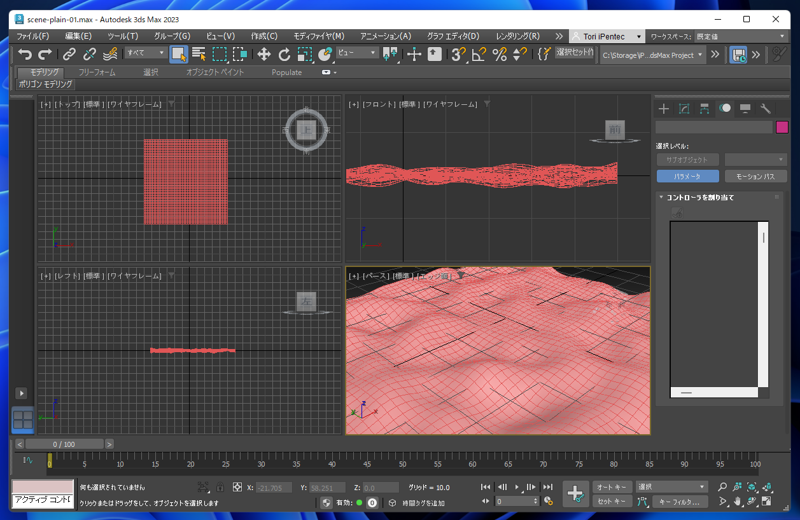Open the Utilities wrench panel tab

pyautogui.click(x=765, y=108)
